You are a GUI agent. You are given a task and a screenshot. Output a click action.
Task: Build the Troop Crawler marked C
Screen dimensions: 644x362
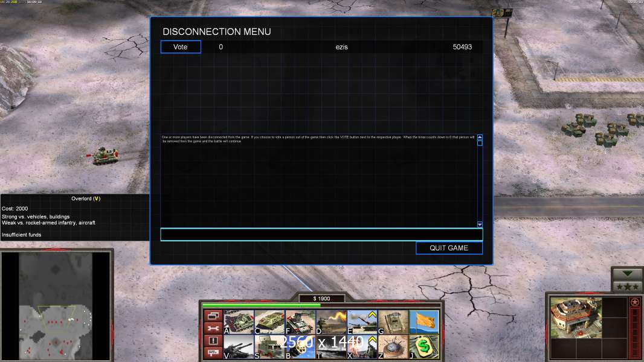[270, 322]
